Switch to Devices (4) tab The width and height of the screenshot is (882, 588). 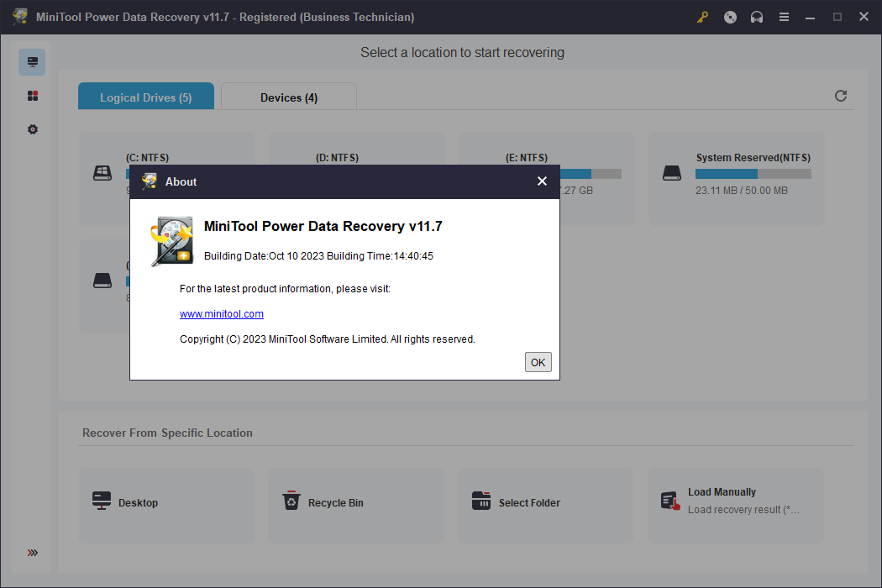289,97
